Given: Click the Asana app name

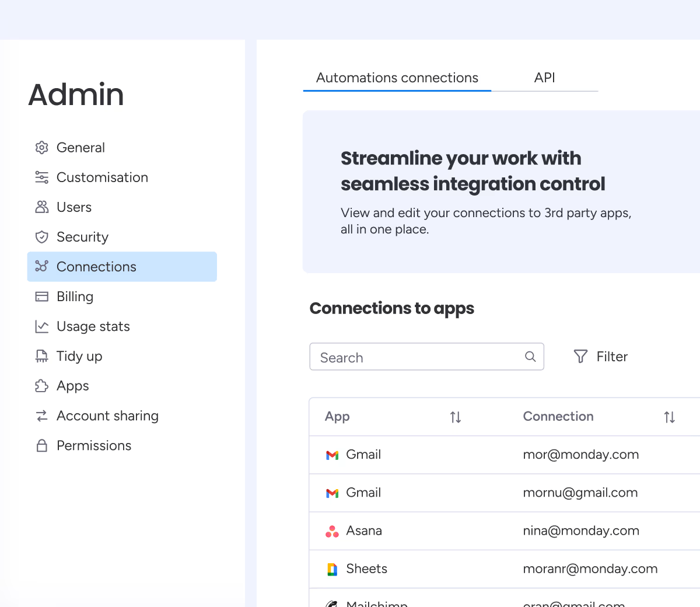Looking at the screenshot, I should pos(364,531).
